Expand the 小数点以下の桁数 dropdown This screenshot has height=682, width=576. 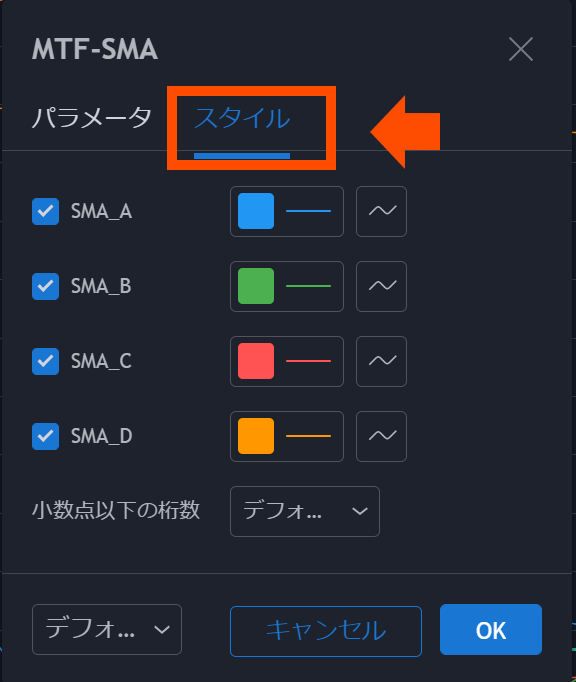[305, 511]
